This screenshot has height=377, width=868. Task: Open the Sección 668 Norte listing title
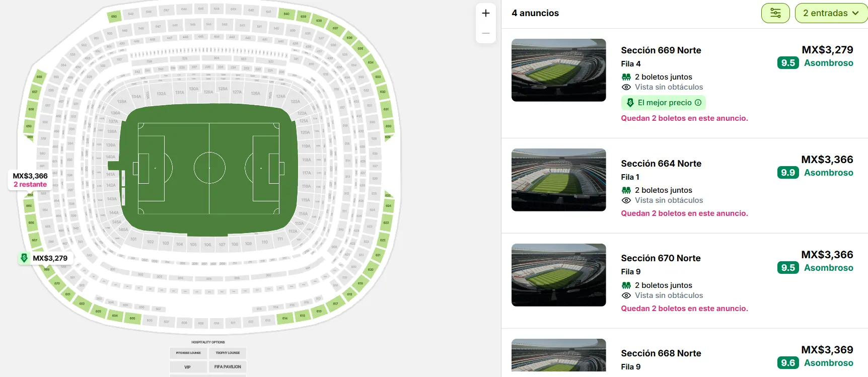pos(661,353)
